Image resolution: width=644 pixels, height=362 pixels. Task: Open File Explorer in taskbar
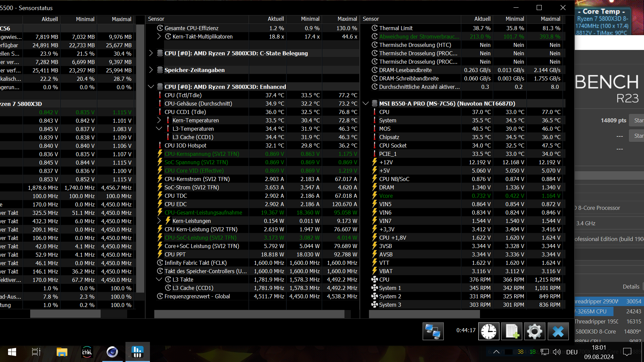62,352
